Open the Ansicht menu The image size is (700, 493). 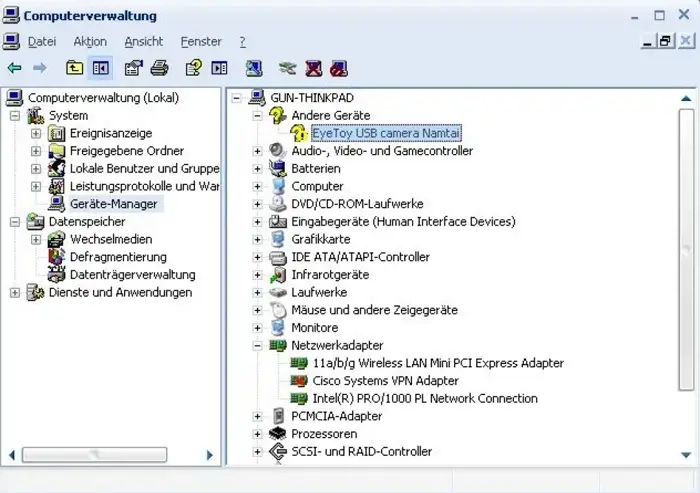143,42
